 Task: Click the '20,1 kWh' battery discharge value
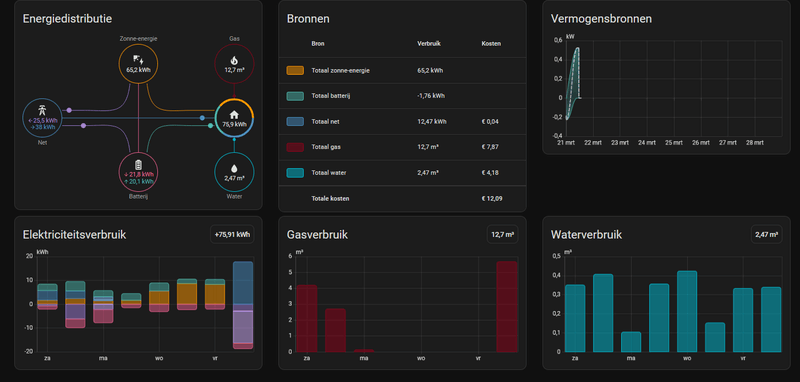tap(138, 181)
